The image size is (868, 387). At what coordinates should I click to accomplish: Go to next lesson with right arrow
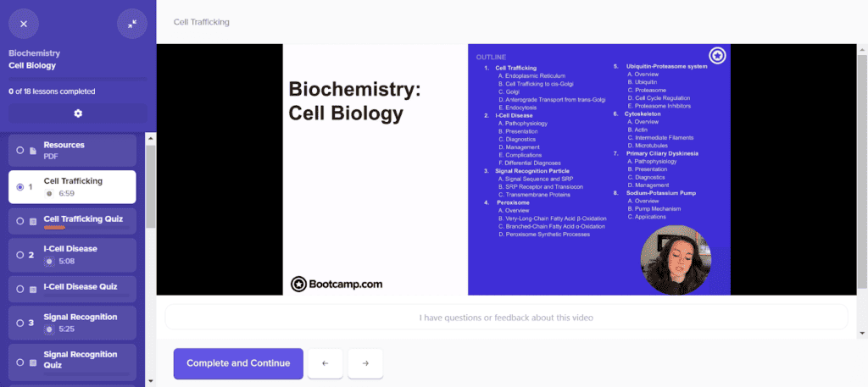365,363
